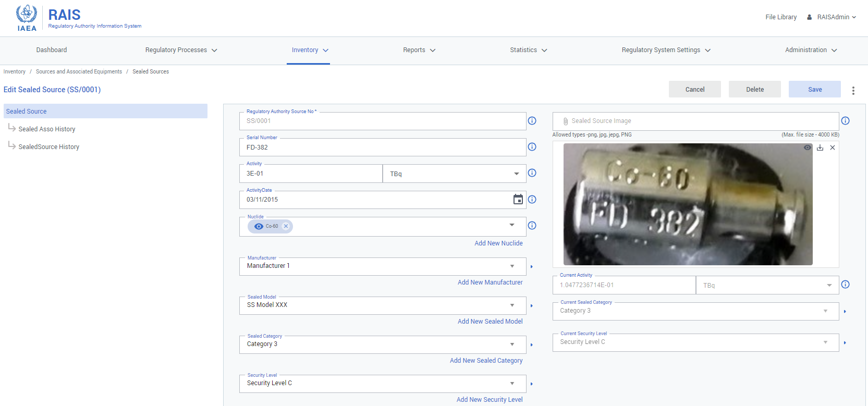Open Reports menu
868x406 pixels.
[x=419, y=50]
